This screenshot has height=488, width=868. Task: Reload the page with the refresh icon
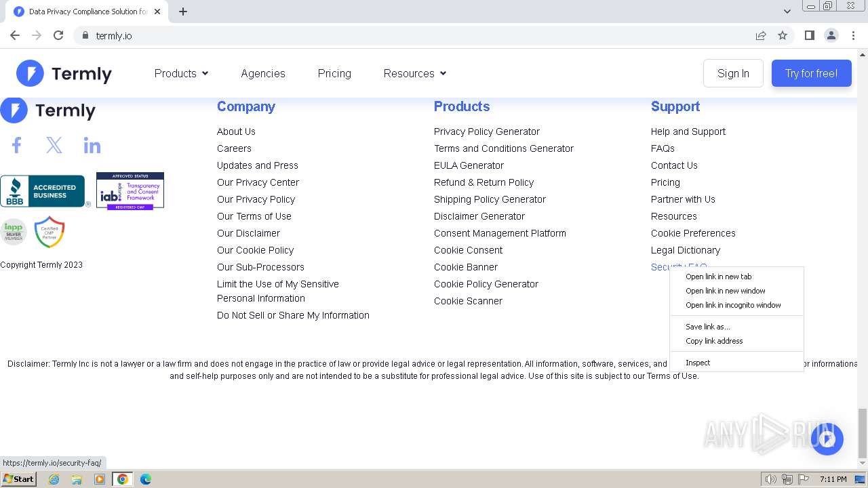coord(58,35)
